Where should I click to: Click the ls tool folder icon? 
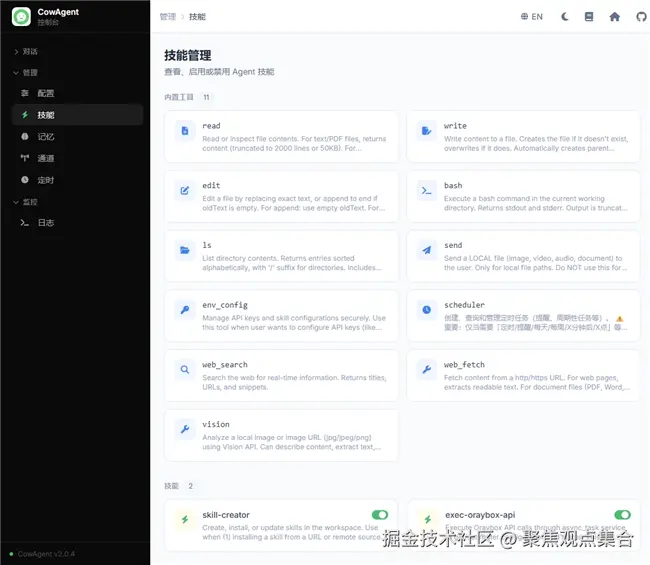click(x=185, y=250)
